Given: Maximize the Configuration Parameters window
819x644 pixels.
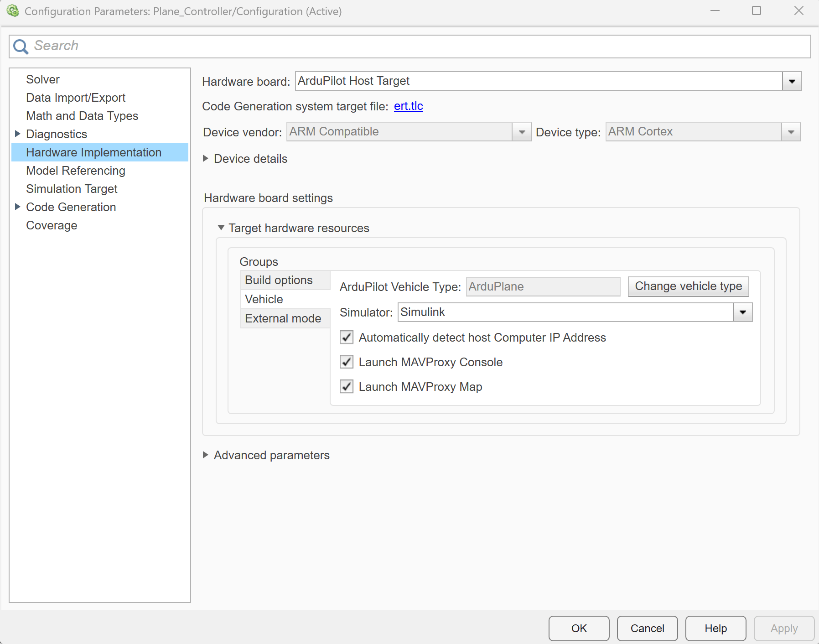Looking at the screenshot, I should pyautogui.click(x=757, y=11).
